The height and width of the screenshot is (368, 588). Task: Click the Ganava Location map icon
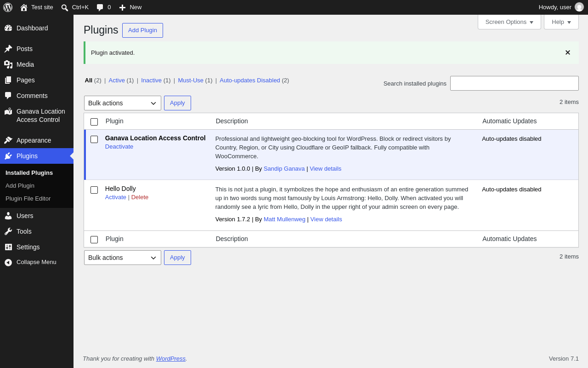(x=8, y=111)
